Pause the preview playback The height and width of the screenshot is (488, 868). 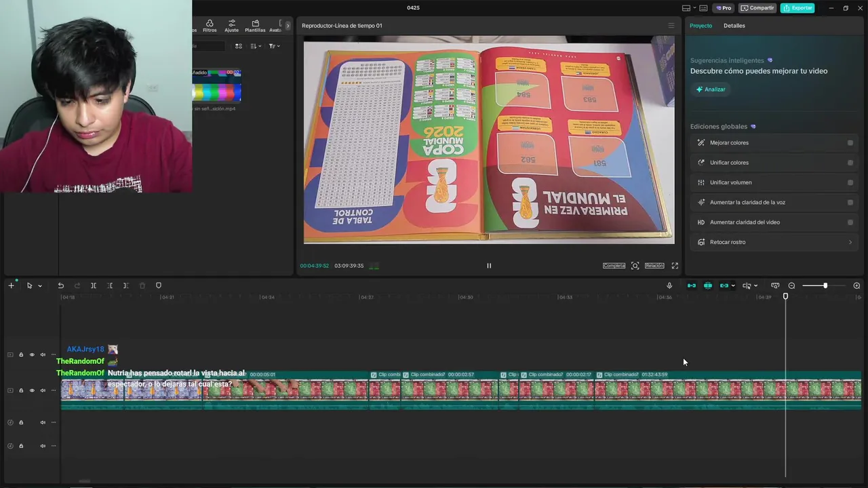pyautogui.click(x=489, y=266)
